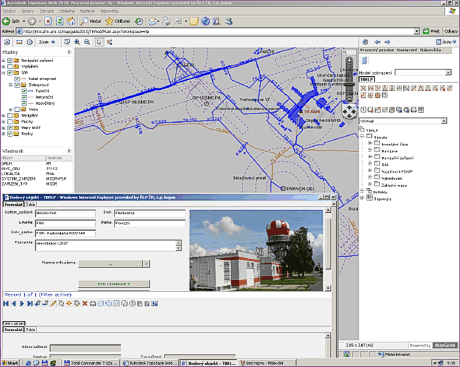The height and width of the screenshot is (367, 460).
Task: Switch to the Tabulka tab in object form
Action: [x=30, y=204]
